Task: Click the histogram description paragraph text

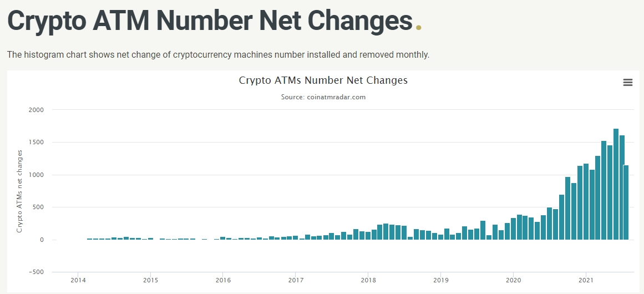Action: pos(218,55)
